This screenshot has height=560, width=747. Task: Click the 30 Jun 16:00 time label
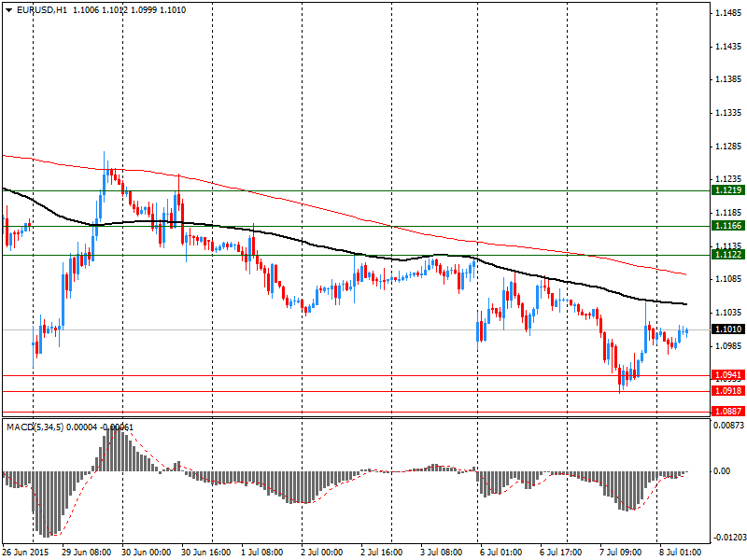click(206, 553)
